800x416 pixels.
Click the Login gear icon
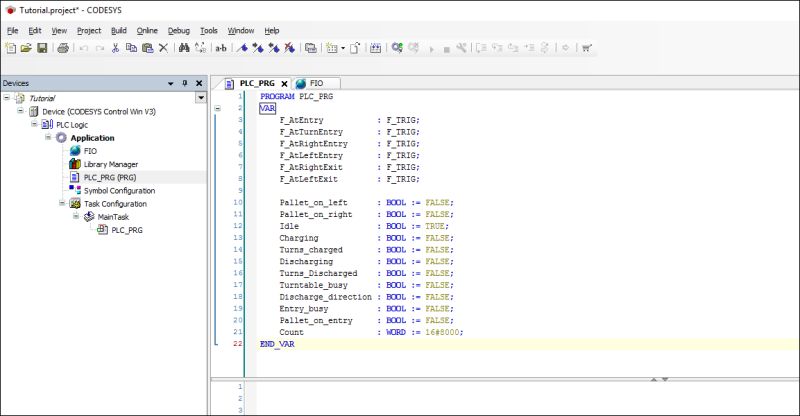click(397, 48)
